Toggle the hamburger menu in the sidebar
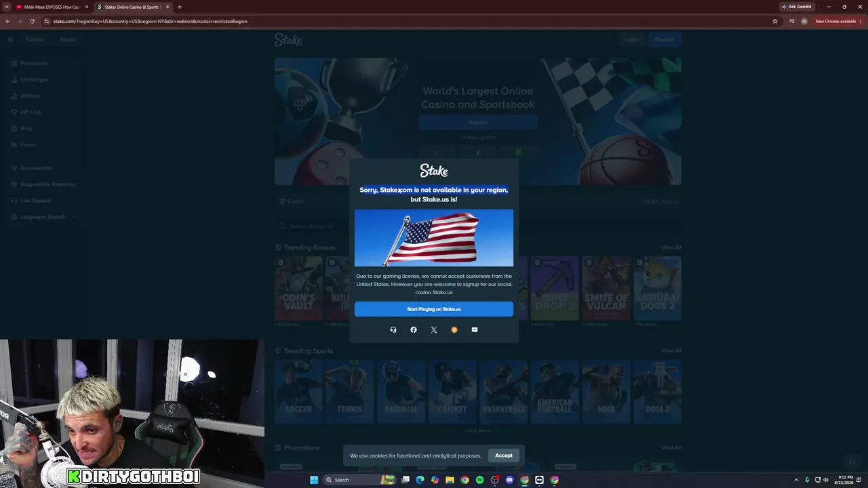Image resolution: width=868 pixels, height=488 pixels. (10, 39)
